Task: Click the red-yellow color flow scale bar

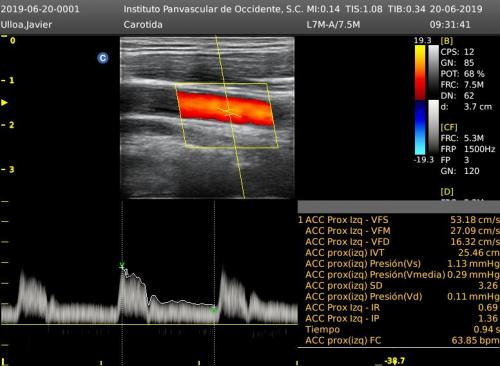Action: [420, 72]
